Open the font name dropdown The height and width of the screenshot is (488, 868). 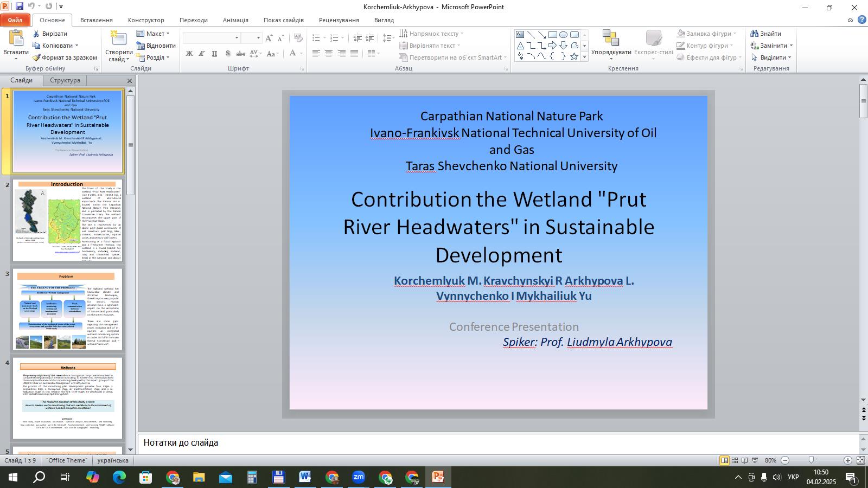pos(237,38)
